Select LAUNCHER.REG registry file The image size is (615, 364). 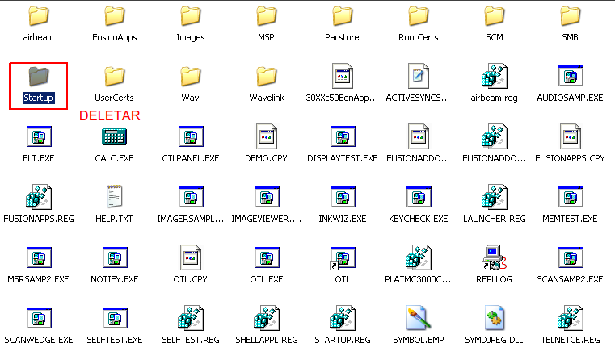[495, 197]
